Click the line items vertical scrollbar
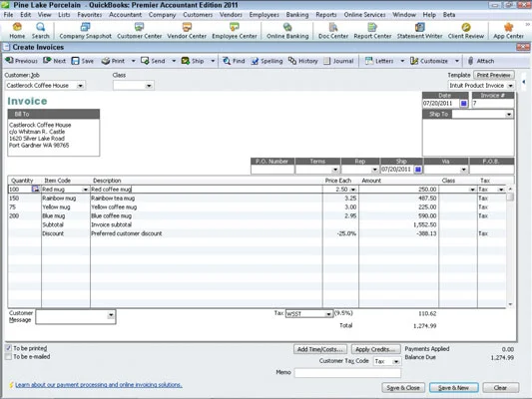 coord(510,246)
